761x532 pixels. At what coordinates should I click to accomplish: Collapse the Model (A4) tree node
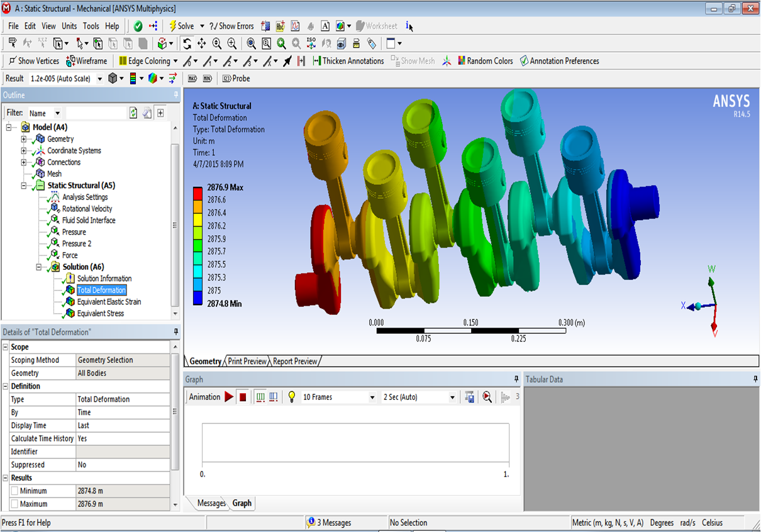[9, 128]
